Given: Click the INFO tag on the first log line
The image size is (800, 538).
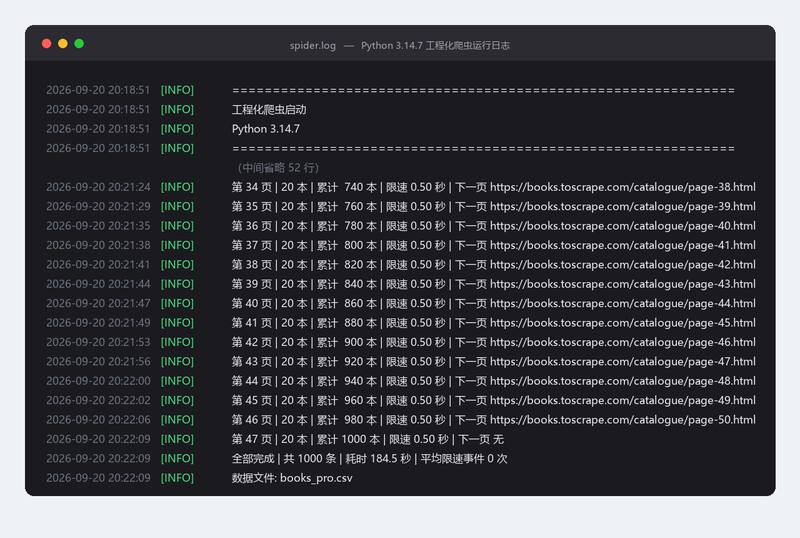Looking at the screenshot, I should 177,90.
